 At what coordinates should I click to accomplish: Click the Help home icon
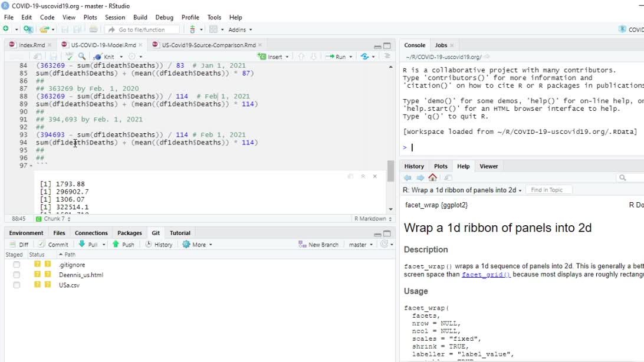click(433, 177)
